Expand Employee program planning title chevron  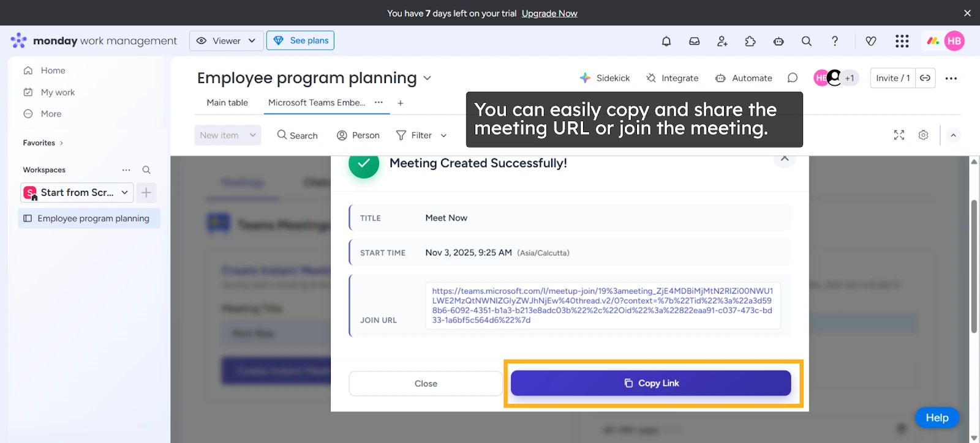tap(428, 78)
